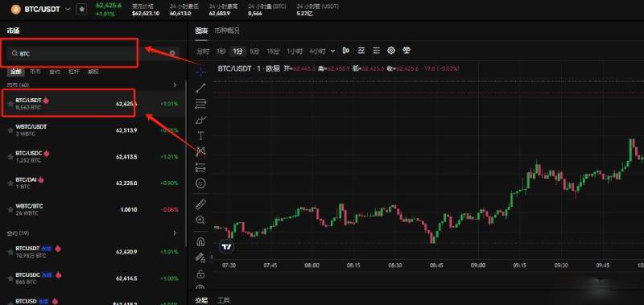Open the candlestick chart style icon
Screen dimensions: 644x305
point(346,51)
